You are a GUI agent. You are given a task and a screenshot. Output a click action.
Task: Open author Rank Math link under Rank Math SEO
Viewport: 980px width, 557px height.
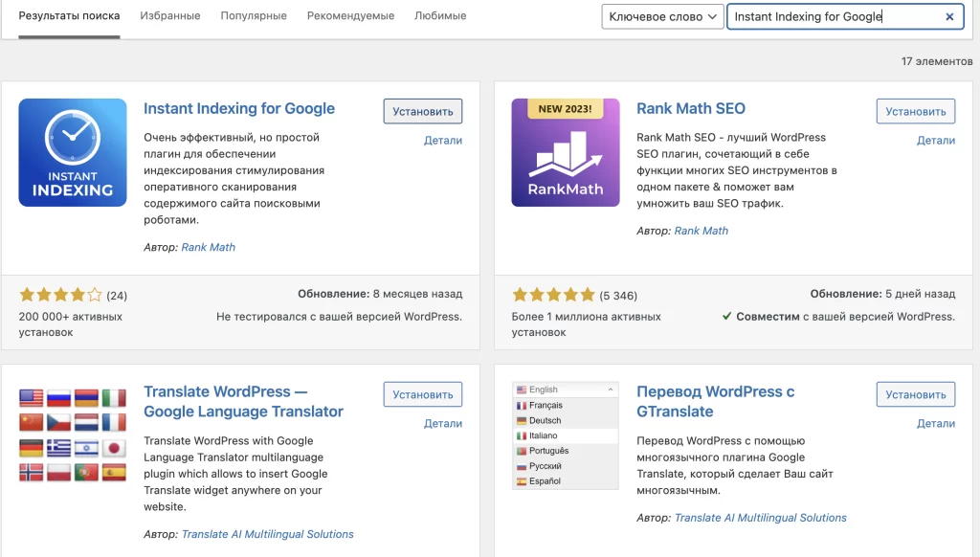coord(702,231)
